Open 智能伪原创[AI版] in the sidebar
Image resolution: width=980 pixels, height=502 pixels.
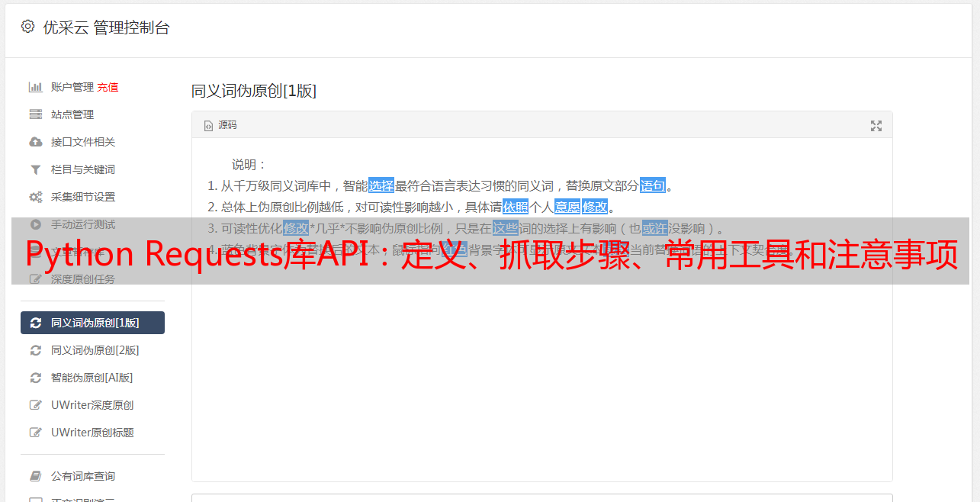pos(92,378)
